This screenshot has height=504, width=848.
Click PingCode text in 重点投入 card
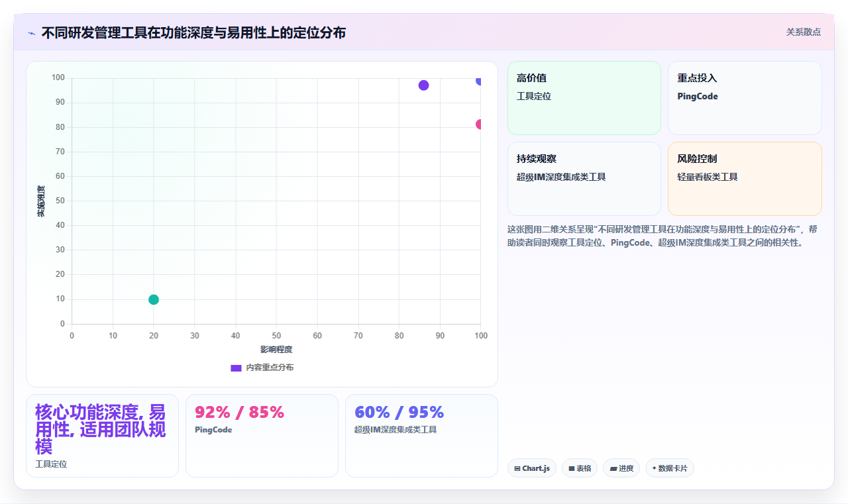point(698,96)
